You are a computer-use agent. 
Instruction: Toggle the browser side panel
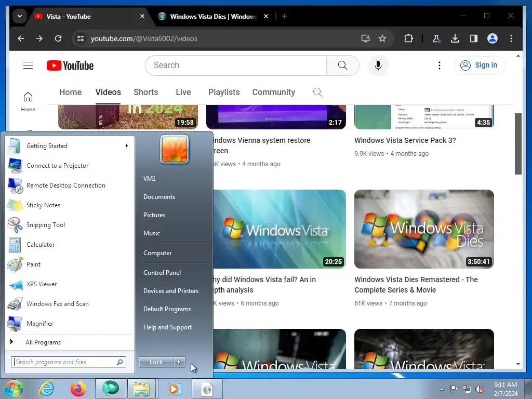click(x=474, y=38)
